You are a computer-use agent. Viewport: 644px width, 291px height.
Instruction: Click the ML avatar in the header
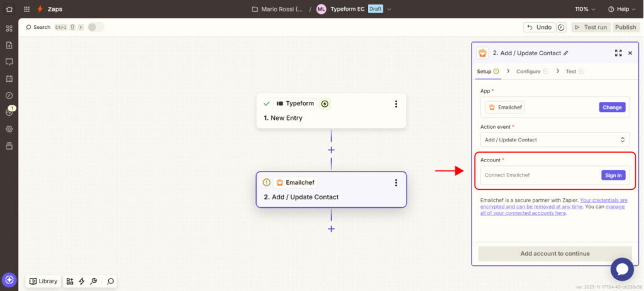click(321, 9)
